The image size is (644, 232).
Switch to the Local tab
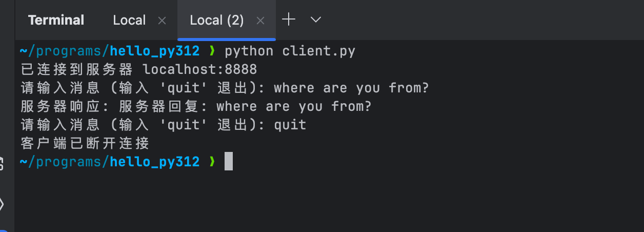click(129, 20)
